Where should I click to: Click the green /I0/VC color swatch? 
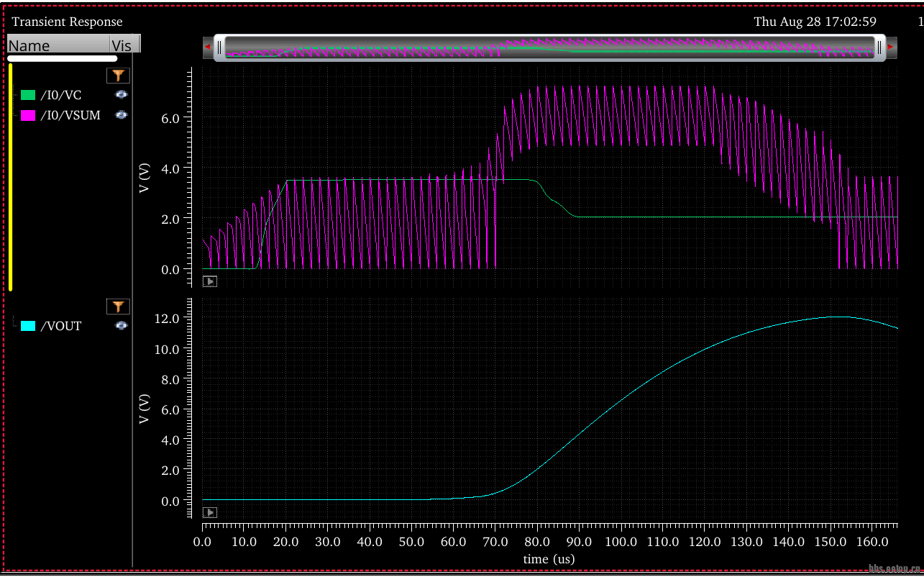[x=28, y=95]
